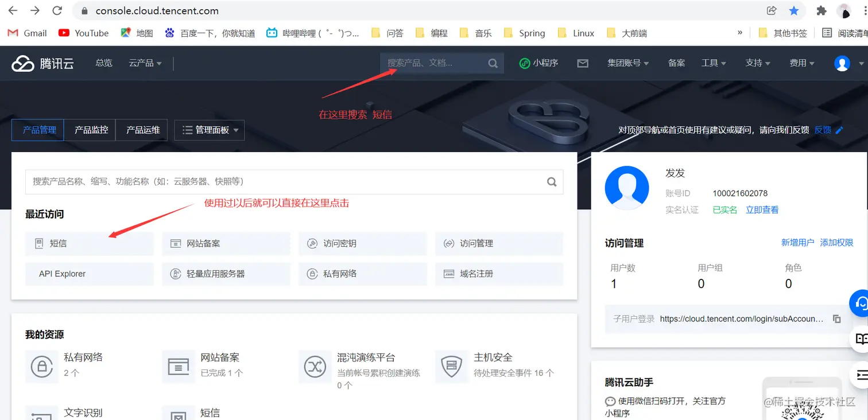Click the product search magnifier icon

[552, 182]
